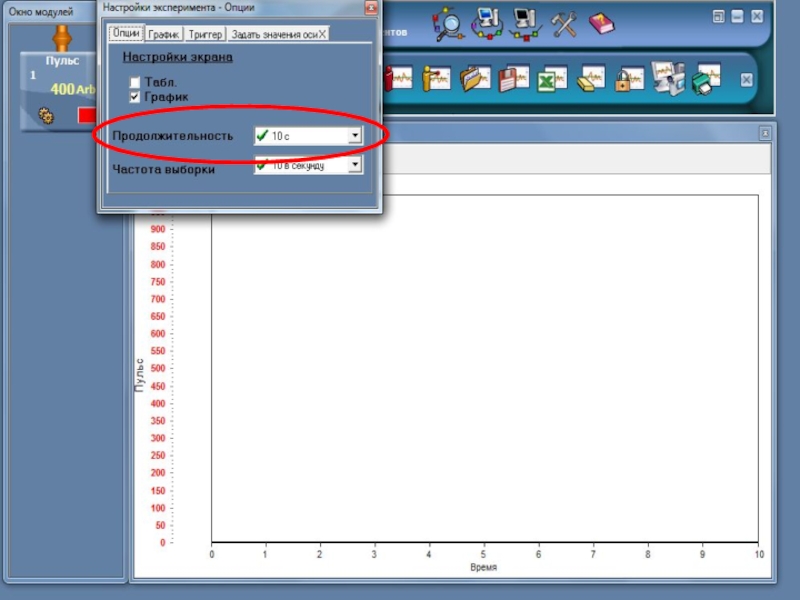Click the online experiment computer-with-ring icon
This screenshot has width=800, height=600.
tap(487, 24)
